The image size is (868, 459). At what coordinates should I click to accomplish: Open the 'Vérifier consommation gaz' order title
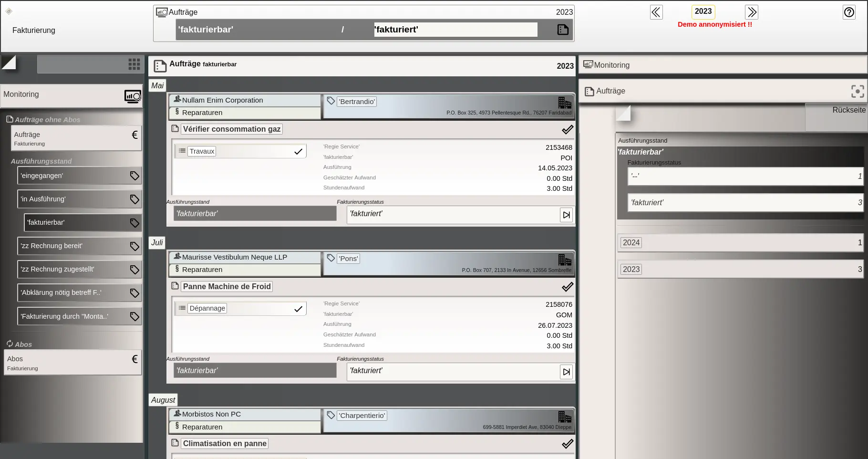[232, 129]
